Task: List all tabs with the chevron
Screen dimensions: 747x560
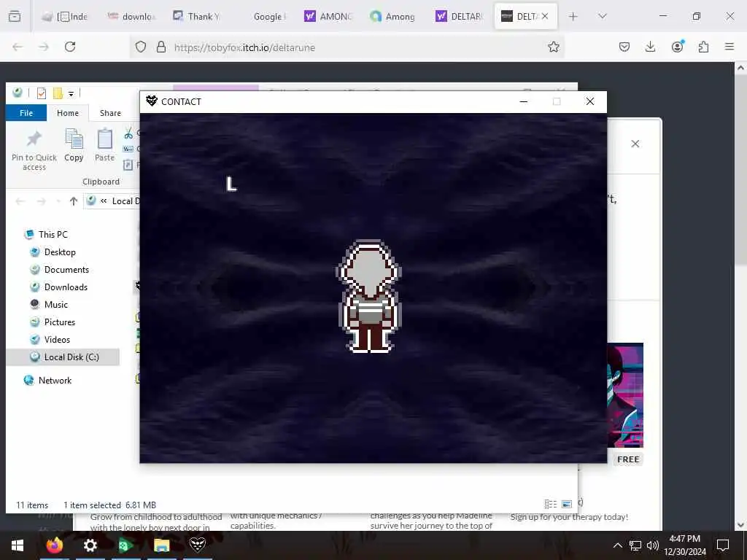Action: 603,16
